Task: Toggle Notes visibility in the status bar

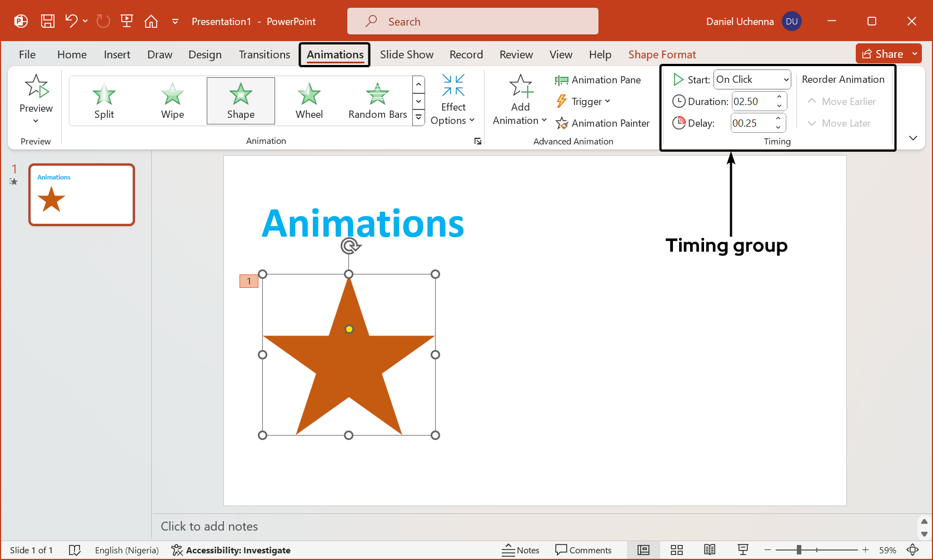Action: coord(521,550)
